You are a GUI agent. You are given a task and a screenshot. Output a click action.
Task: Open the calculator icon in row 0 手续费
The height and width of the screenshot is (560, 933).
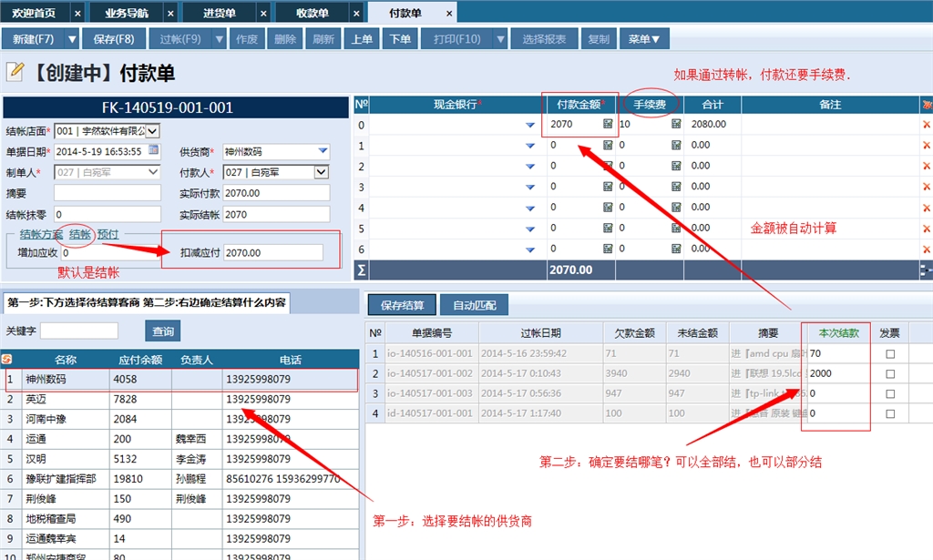676,124
